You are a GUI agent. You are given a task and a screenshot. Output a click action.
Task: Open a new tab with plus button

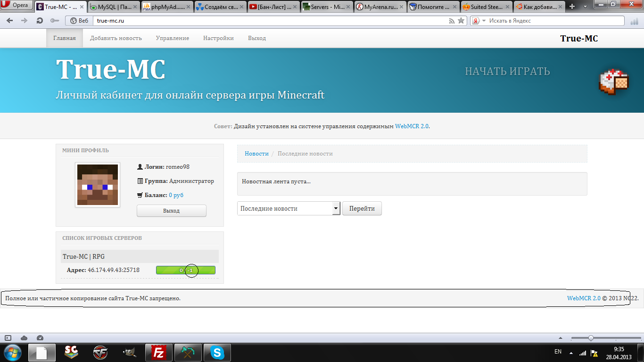pos(572,7)
